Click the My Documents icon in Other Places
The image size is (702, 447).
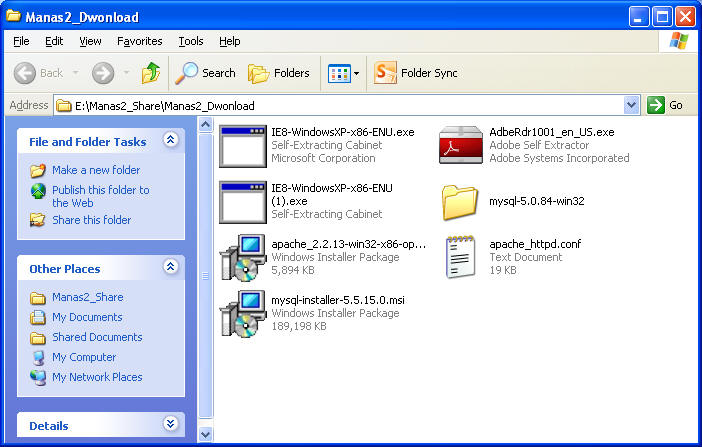(38, 317)
